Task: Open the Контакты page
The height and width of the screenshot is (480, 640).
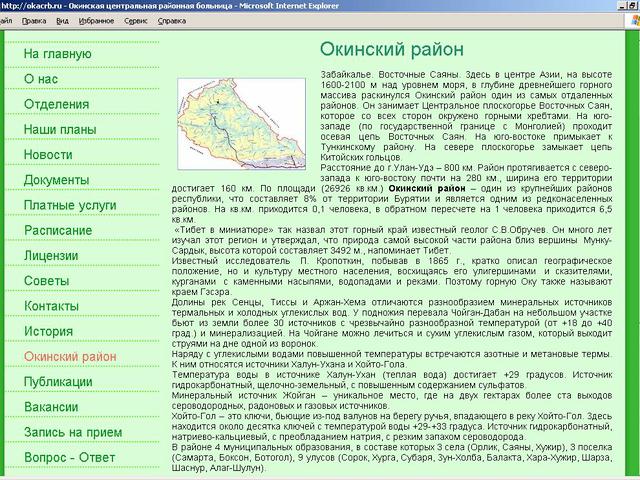Action: click(x=51, y=306)
